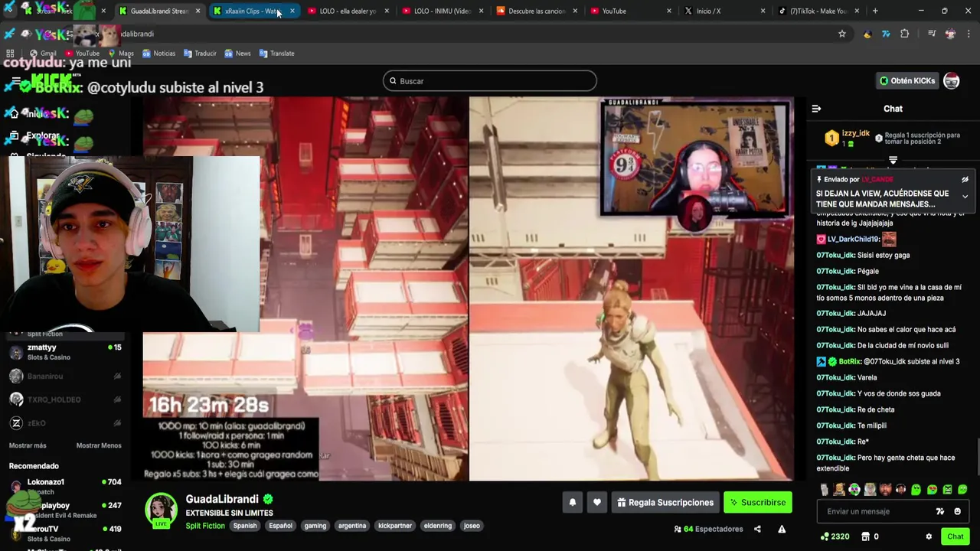This screenshot has width=980, height=551.
Task: Open the browser extensions puzzle icon
Action: (x=904, y=34)
